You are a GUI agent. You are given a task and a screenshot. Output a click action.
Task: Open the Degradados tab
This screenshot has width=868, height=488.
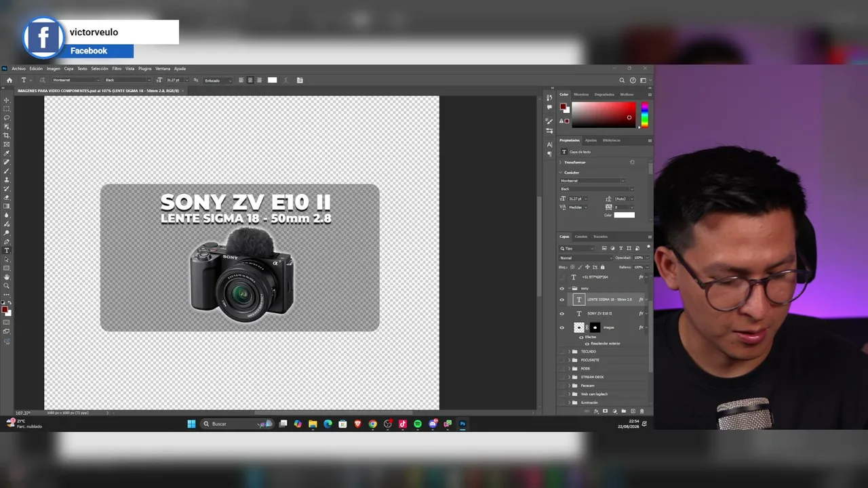(x=604, y=94)
